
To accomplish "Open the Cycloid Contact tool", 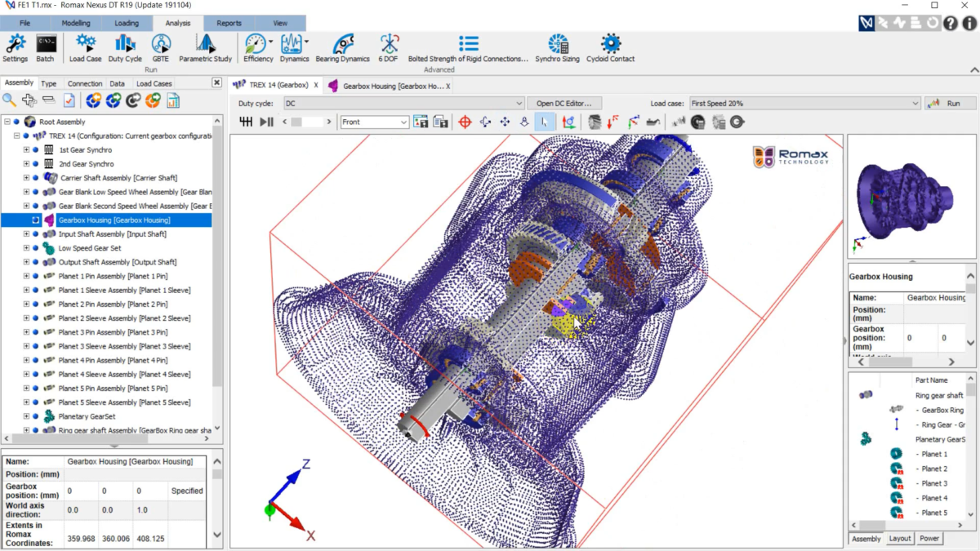I will pos(611,48).
